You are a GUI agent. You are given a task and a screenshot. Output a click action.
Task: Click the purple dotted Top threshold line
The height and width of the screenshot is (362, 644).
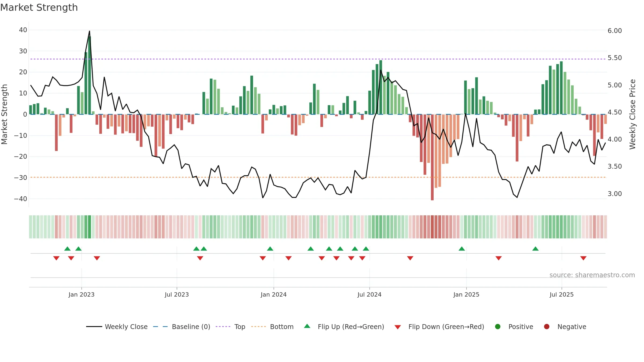[x=318, y=59]
